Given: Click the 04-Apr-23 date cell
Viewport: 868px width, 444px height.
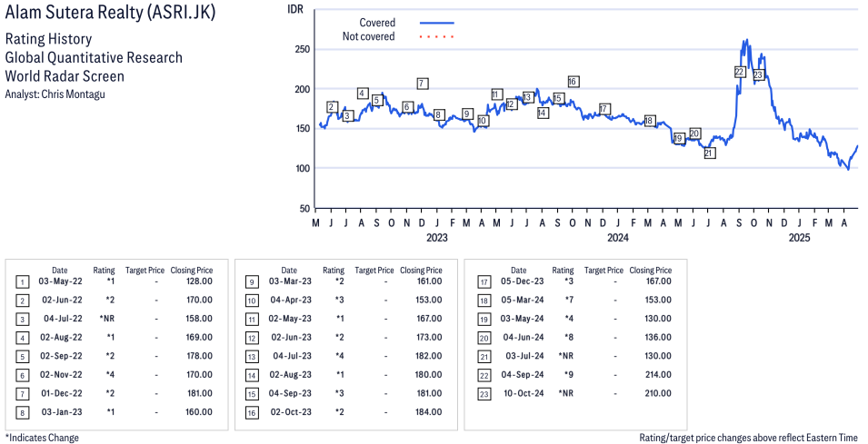Looking at the screenshot, I should (x=291, y=301).
